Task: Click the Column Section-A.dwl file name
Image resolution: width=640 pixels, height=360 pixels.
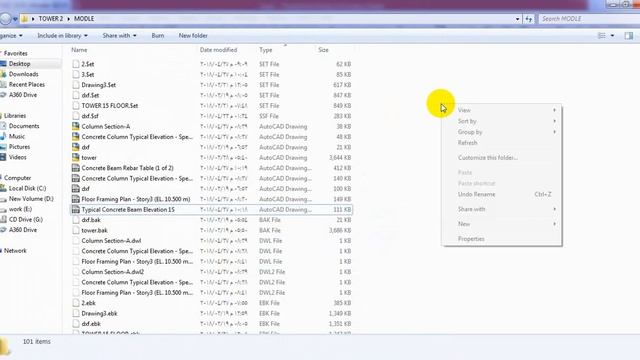Action: pos(111,241)
